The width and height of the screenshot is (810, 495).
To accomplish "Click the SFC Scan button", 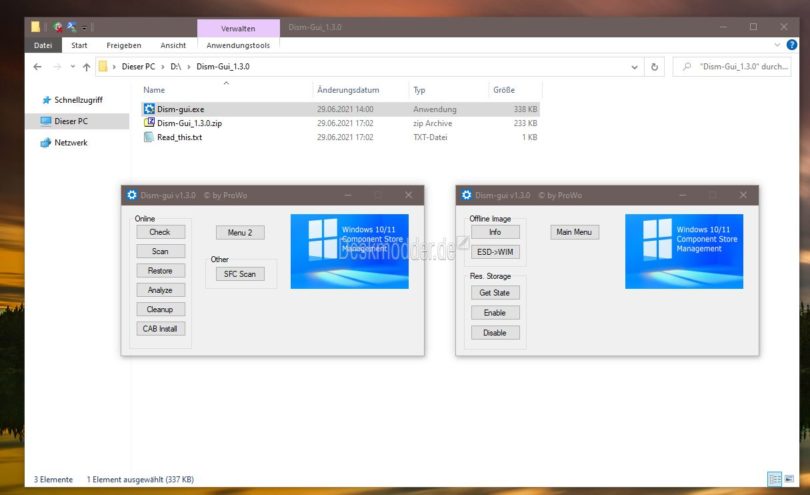I will (x=239, y=273).
